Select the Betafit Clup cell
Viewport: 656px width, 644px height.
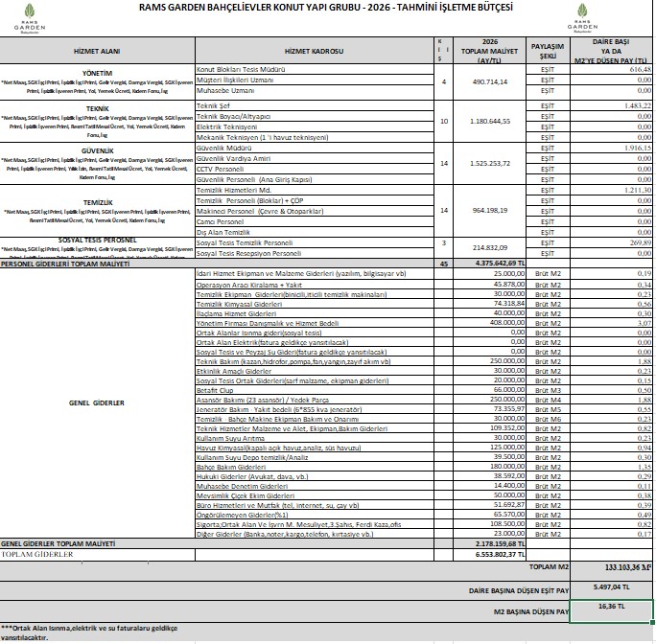pos(315,390)
